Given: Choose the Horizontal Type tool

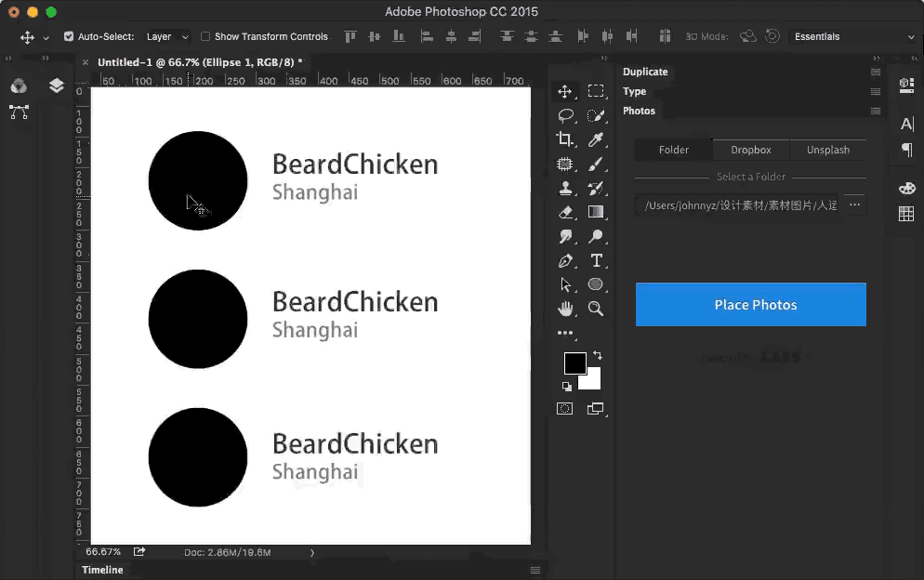Looking at the screenshot, I should 596,260.
